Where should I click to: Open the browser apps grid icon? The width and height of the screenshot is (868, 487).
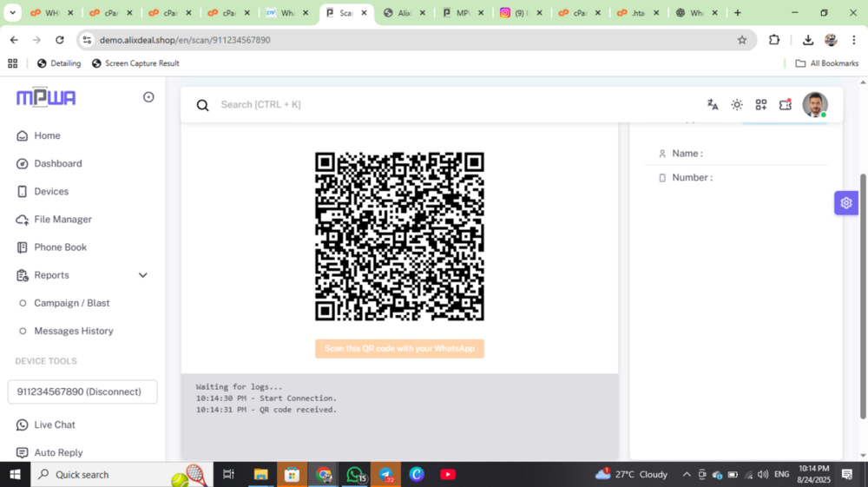(x=13, y=63)
